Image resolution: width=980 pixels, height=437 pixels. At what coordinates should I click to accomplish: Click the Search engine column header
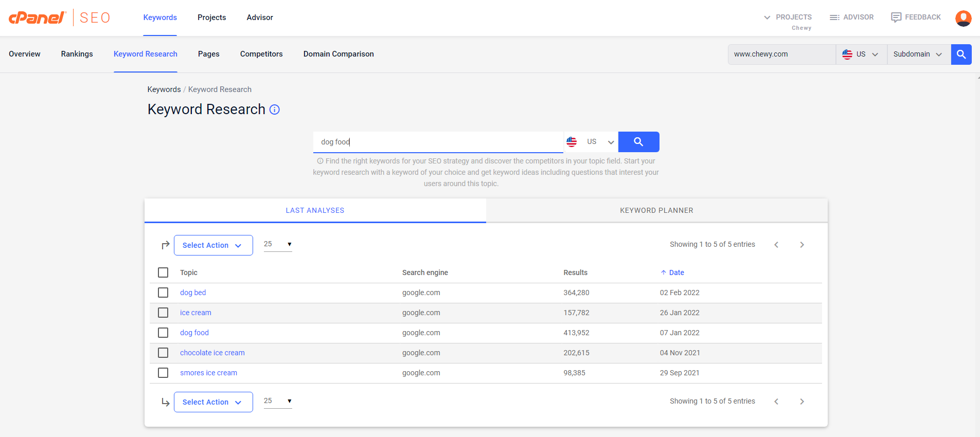point(425,272)
